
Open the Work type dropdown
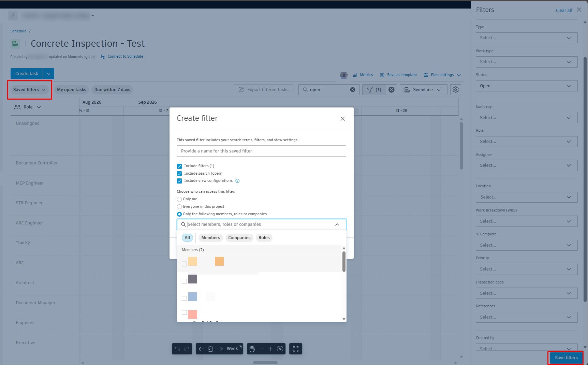coord(526,62)
